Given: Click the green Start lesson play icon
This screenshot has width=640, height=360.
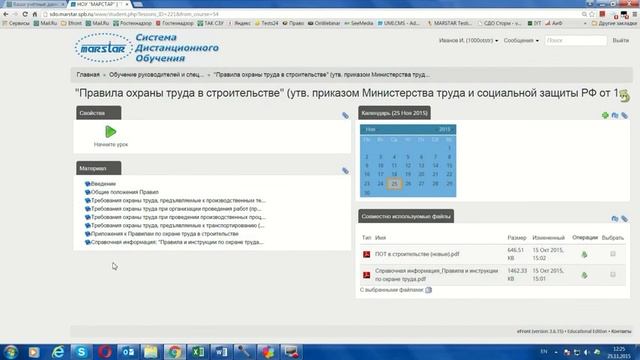Looking at the screenshot, I should [x=111, y=131].
